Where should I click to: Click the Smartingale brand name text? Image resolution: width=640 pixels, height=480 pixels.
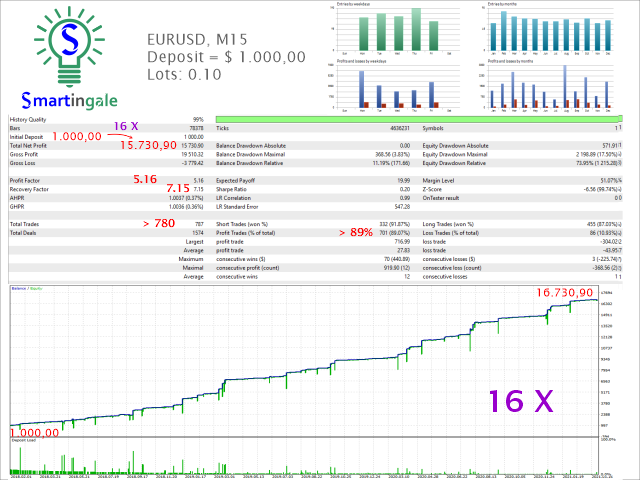(x=69, y=100)
